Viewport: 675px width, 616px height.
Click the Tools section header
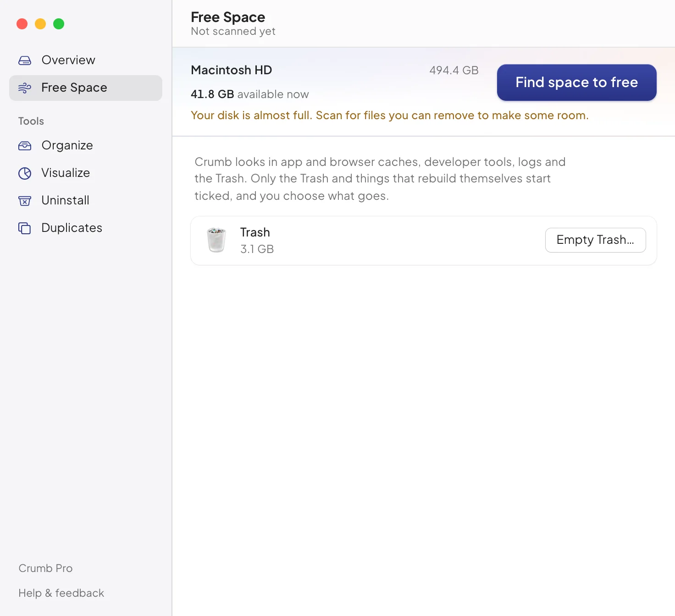click(x=31, y=121)
